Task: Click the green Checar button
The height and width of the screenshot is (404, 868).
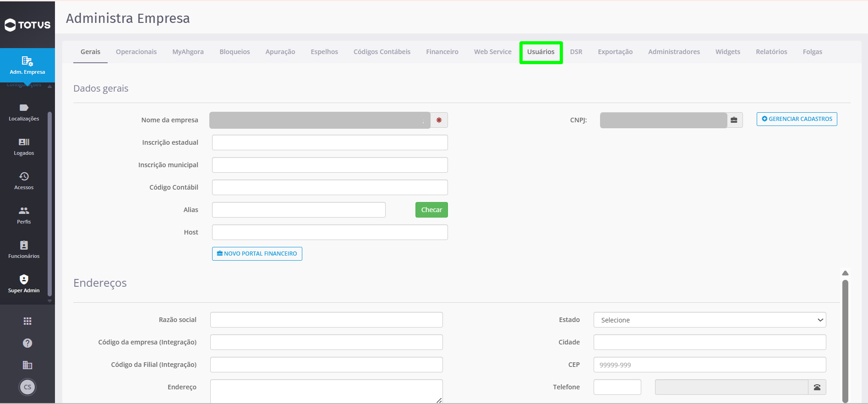Action: click(431, 210)
